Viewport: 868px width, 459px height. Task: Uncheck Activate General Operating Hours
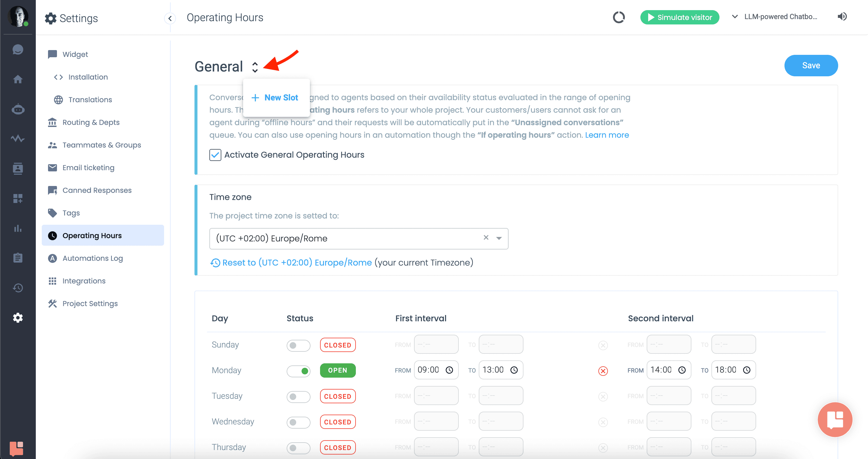click(x=215, y=155)
